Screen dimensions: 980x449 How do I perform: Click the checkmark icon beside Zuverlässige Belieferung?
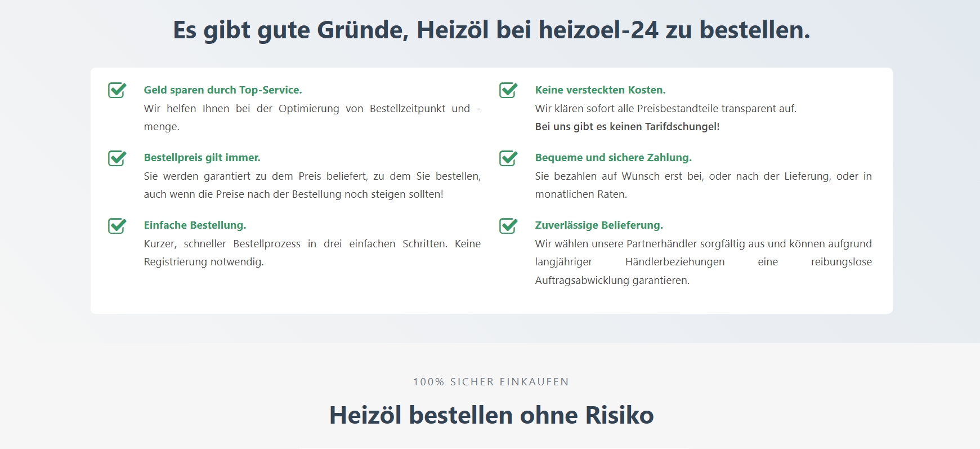pos(508,225)
